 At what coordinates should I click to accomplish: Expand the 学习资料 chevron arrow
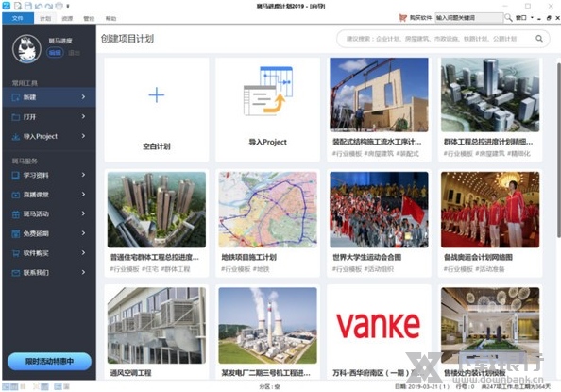tap(83, 175)
